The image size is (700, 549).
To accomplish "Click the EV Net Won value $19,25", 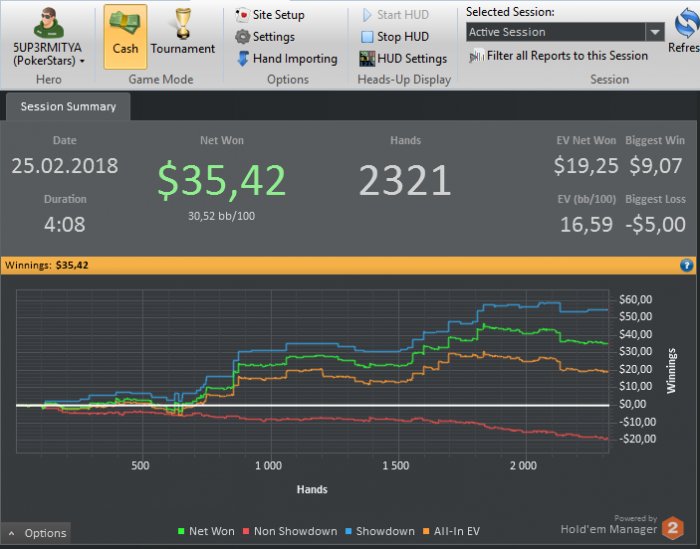I will click(x=586, y=166).
